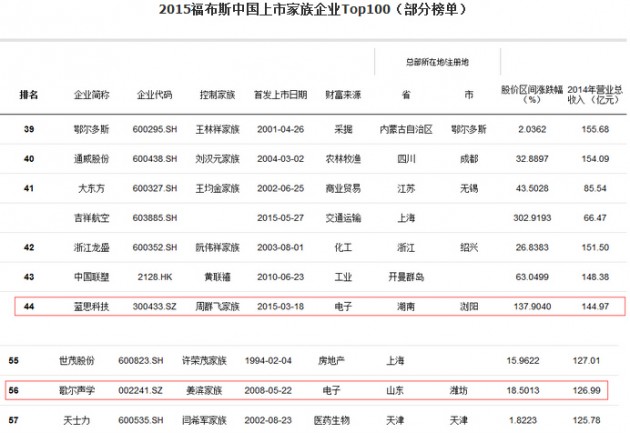Select the 开曼群岛 cell
The height and width of the screenshot is (433, 630).
(x=406, y=277)
